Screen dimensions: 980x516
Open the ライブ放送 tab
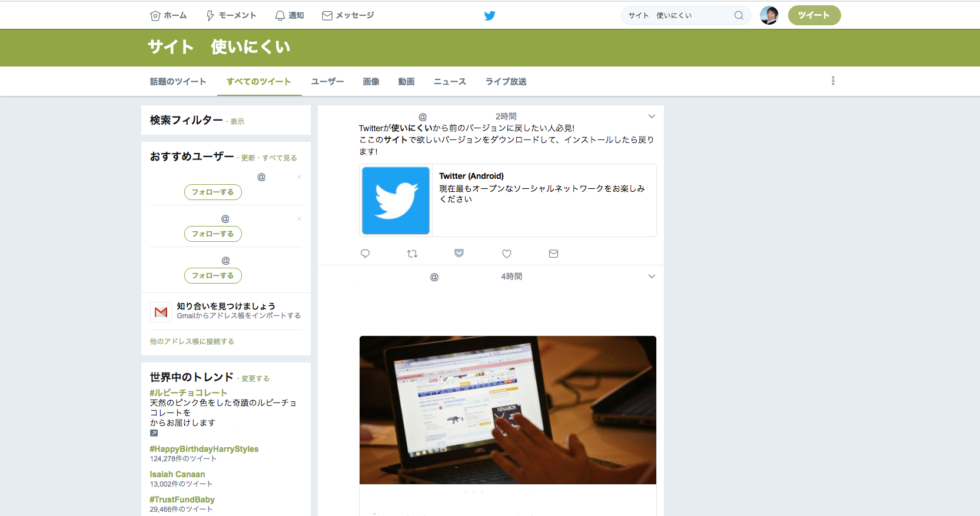[x=506, y=81]
